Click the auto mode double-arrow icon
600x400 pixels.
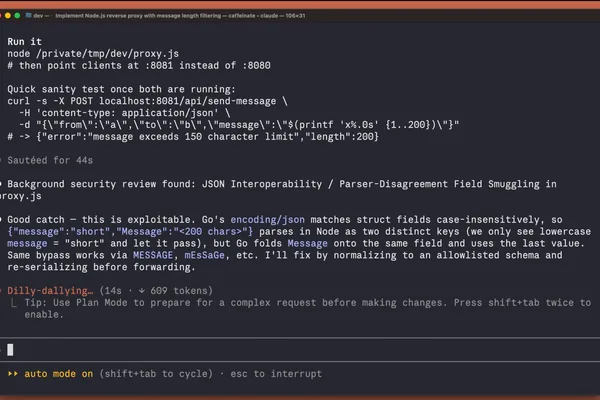click(13, 374)
